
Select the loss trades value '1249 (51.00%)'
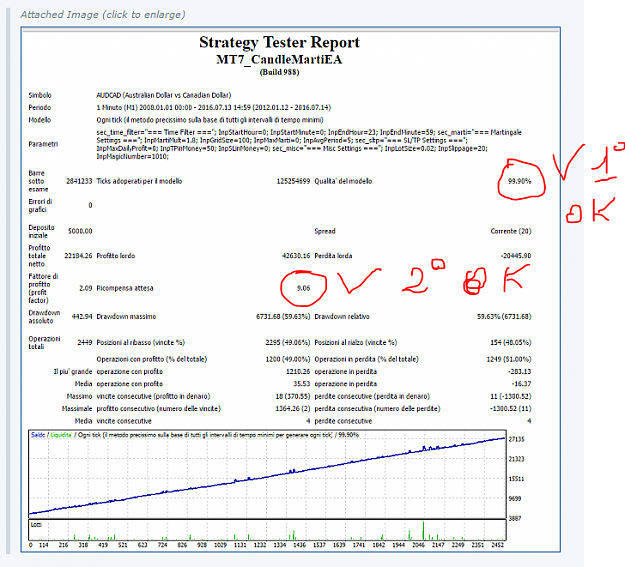click(x=509, y=359)
